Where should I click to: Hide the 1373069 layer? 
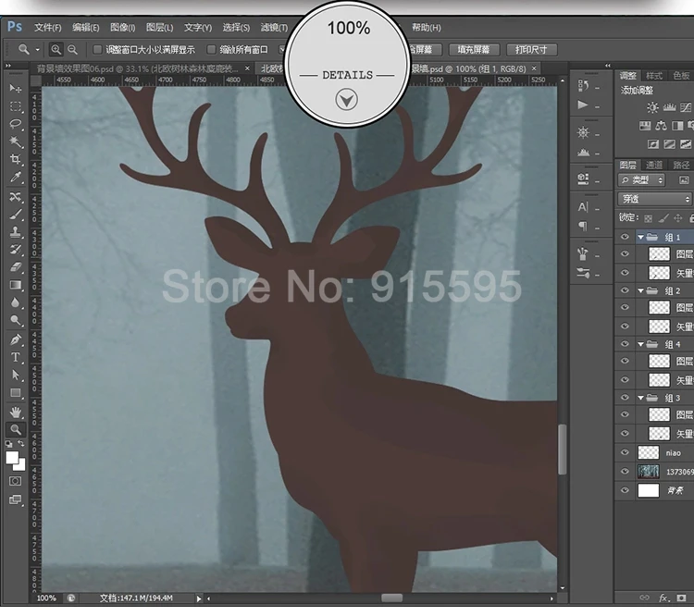click(625, 472)
